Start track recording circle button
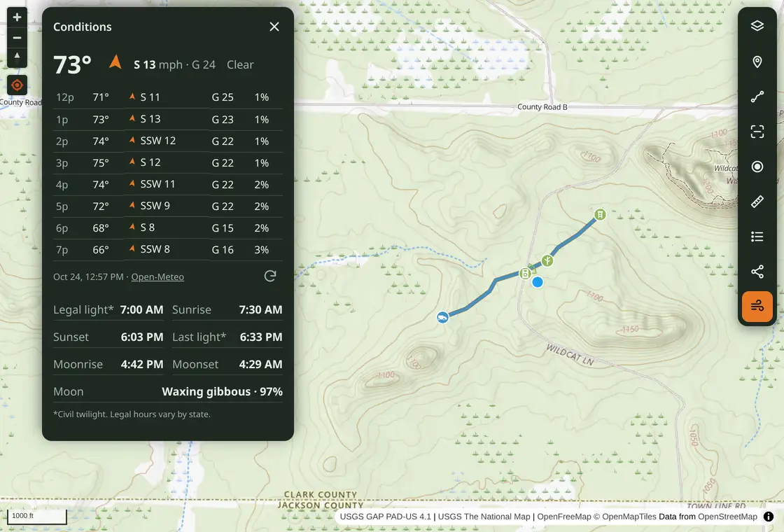Screen dimensions: 784x532 pos(757,167)
